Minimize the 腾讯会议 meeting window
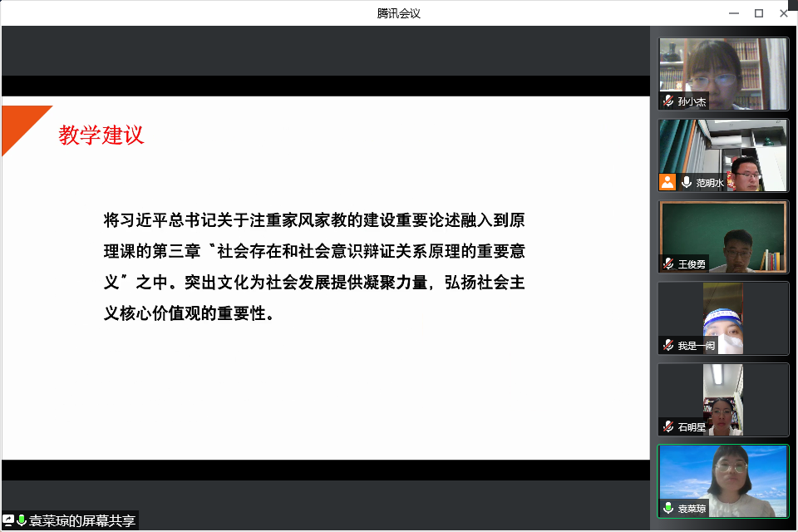 tap(733, 12)
